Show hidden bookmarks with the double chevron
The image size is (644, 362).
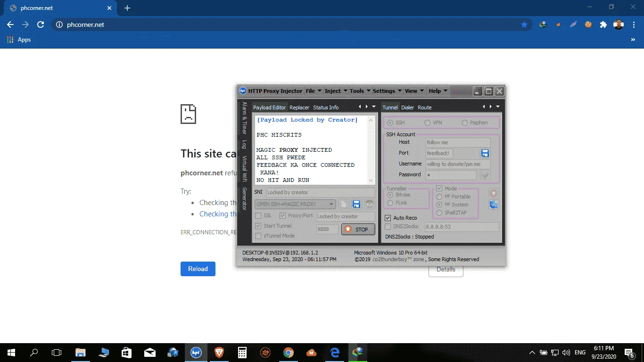(633, 40)
